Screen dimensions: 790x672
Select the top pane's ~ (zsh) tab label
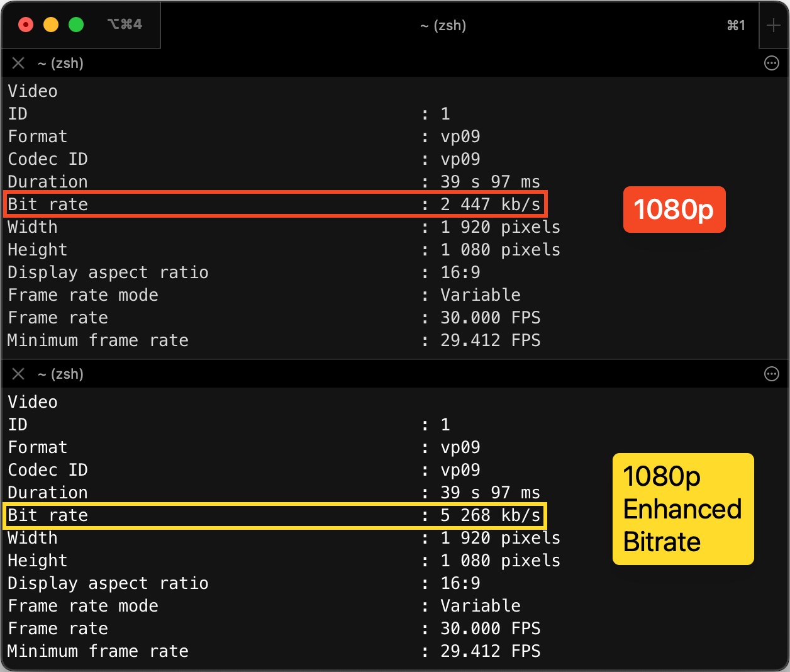(60, 63)
